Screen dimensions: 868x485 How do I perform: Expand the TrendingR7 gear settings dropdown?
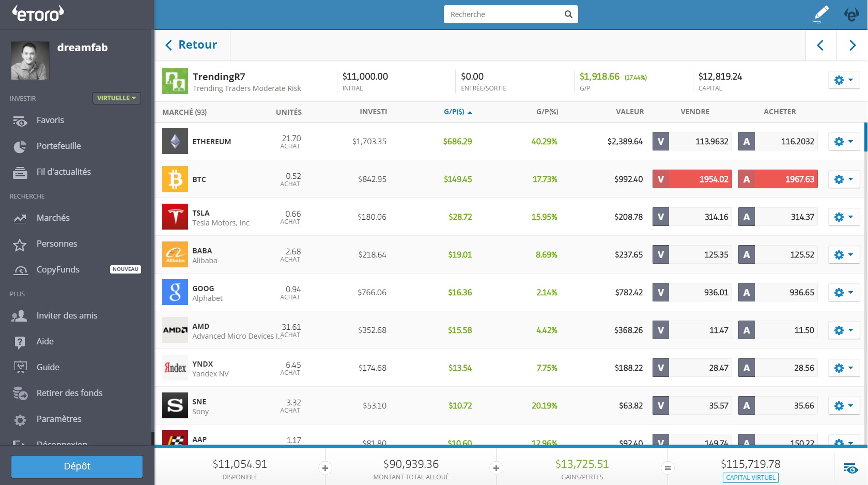844,80
